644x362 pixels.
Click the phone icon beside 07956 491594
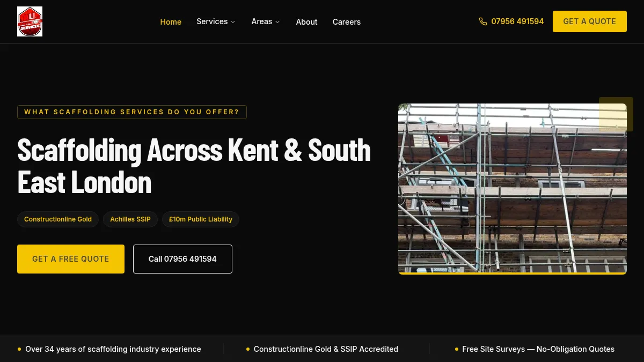click(x=483, y=21)
